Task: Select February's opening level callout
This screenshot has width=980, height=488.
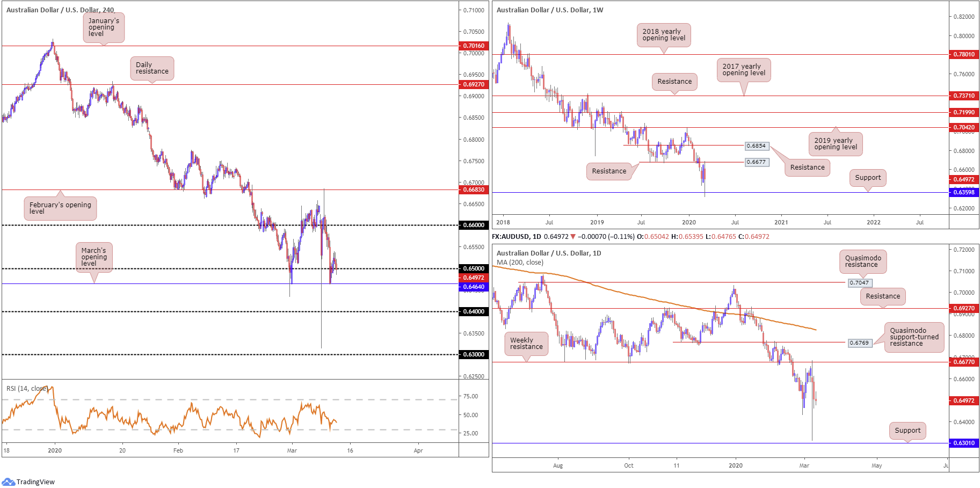Action: [60, 208]
